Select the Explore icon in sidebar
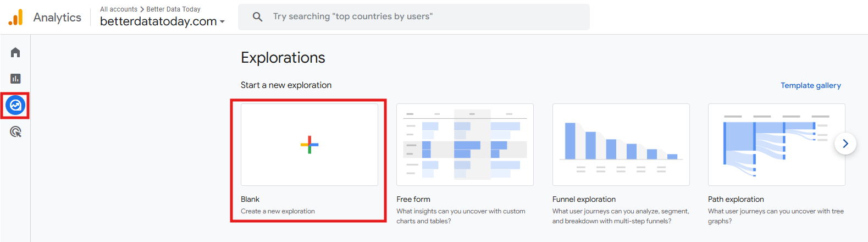 pos(15,105)
